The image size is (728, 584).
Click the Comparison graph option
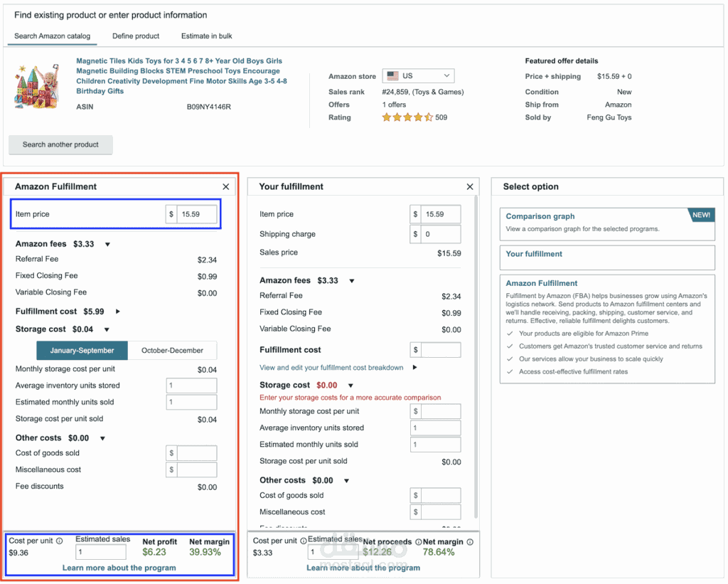(607, 224)
